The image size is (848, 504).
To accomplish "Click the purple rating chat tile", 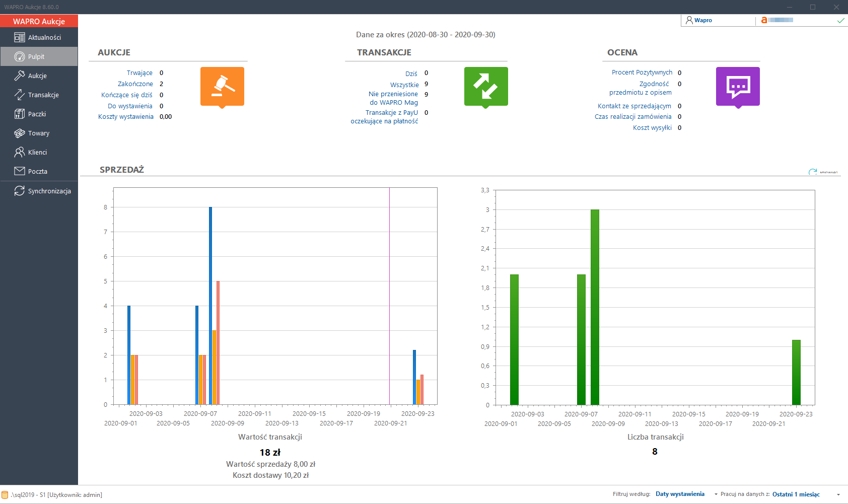I will 738,87.
